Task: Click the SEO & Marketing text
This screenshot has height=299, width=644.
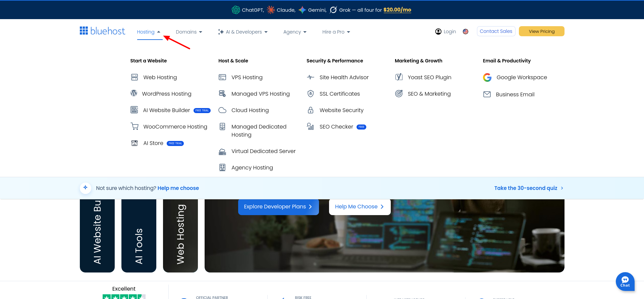Action: point(429,94)
